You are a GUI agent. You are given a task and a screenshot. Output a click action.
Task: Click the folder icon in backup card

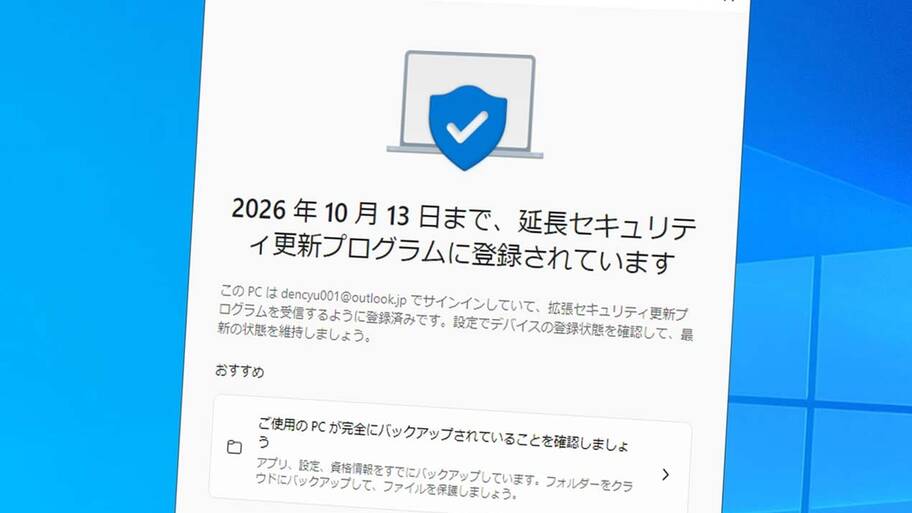234,447
